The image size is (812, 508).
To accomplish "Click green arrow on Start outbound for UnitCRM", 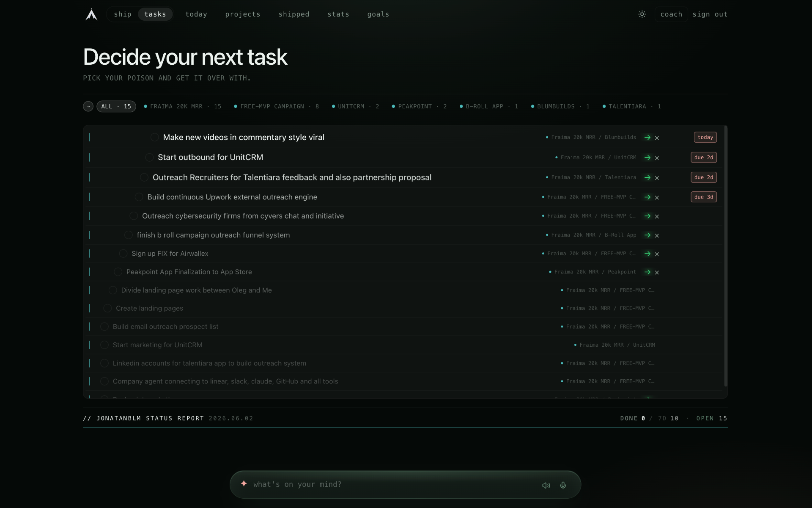I will pos(647,157).
